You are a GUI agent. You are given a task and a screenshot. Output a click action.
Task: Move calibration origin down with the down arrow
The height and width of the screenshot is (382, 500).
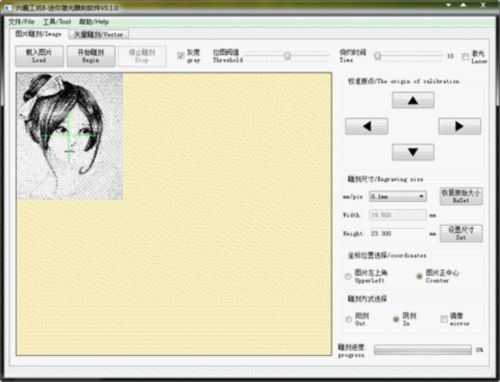(x=413, y=152)
